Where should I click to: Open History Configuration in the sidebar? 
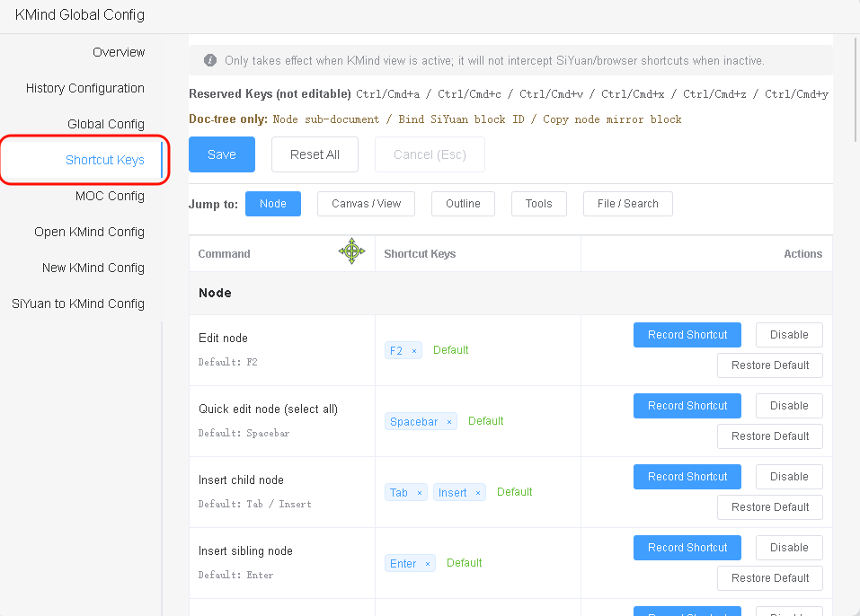(85, 88)
